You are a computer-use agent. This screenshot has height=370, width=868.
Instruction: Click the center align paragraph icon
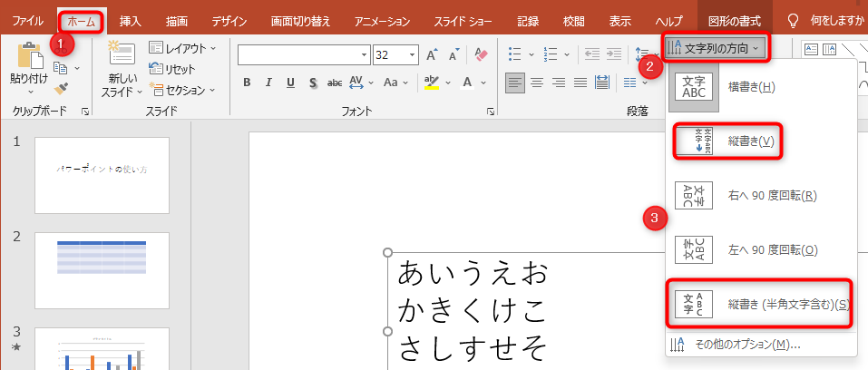537,83
